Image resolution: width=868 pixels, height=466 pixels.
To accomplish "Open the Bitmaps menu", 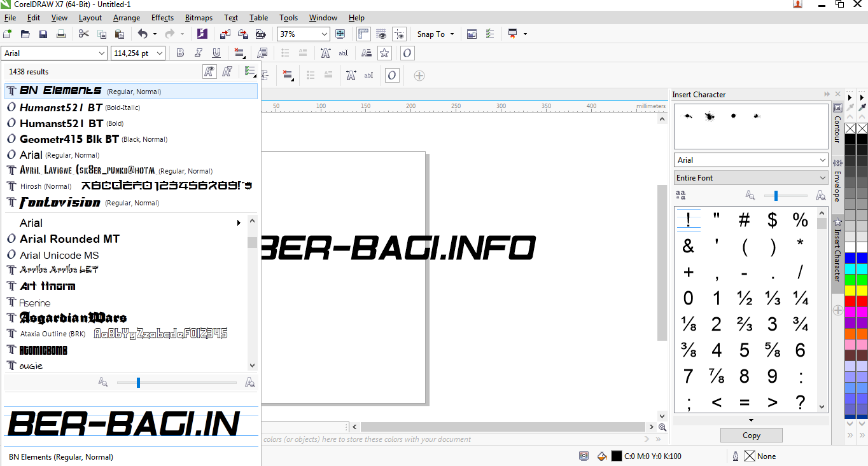I will 200,18.
